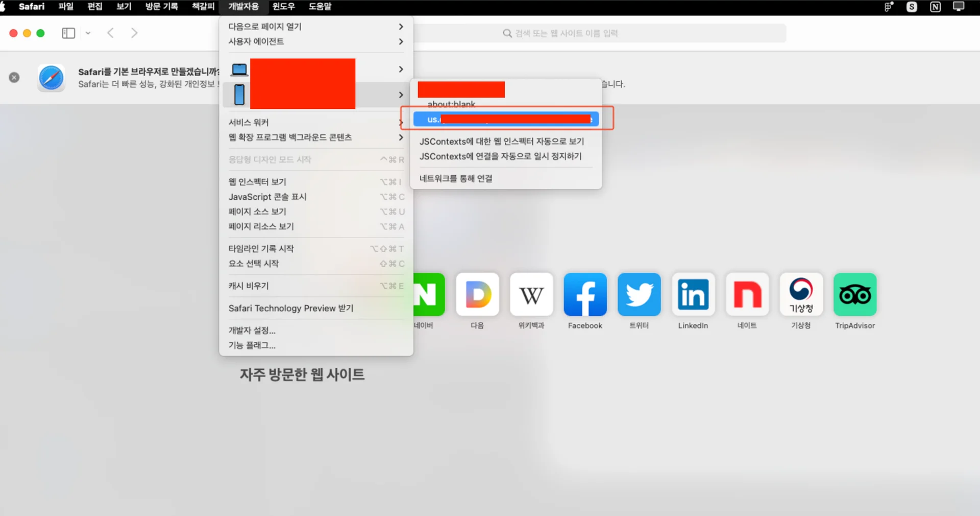Expand 웹 확장 프로그램 백그라운드 콘텐츠 submenu arrow
Image resolution: width=980 pixels, height=516 pixels.
pyautogui.click(x=401, y=137)
